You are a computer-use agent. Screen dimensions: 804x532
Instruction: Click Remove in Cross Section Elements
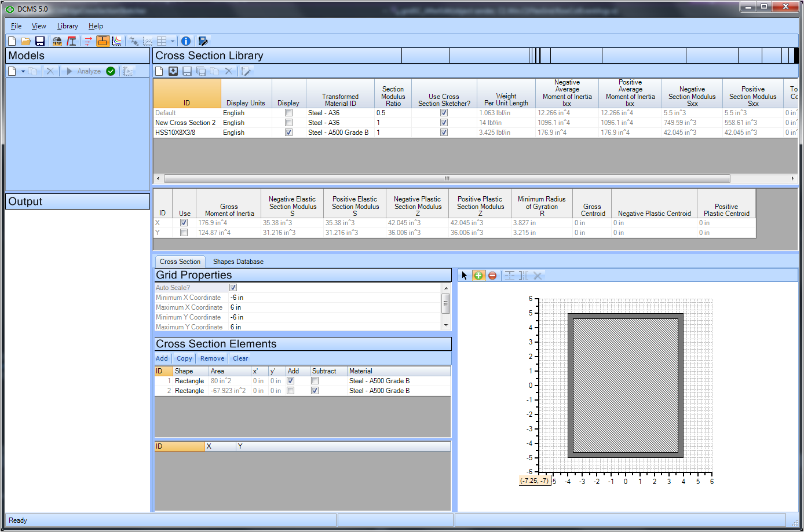pyautogui.click(x=212, y=358)
